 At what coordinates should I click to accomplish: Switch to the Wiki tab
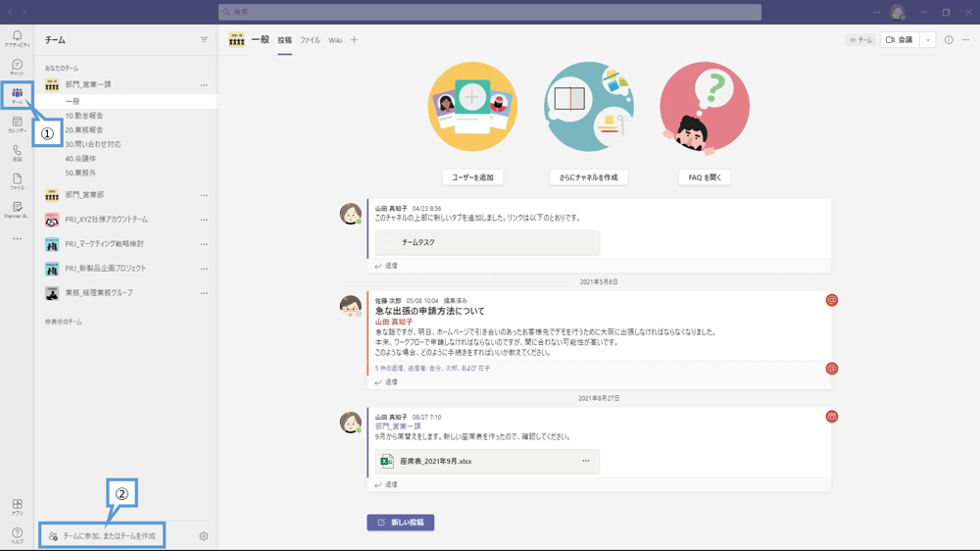tap(335, 40)
